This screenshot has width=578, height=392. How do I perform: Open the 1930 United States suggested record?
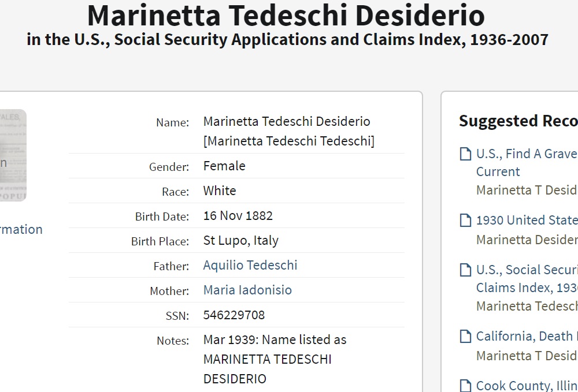(x=526, y=221)
